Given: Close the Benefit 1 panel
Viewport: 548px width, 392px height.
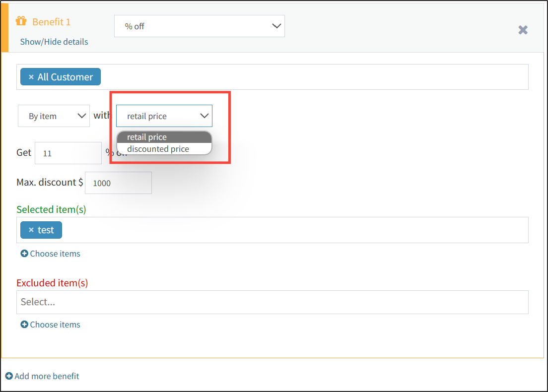Looking at the screenshot, I should pyautogui.click(x=523, y=30).
